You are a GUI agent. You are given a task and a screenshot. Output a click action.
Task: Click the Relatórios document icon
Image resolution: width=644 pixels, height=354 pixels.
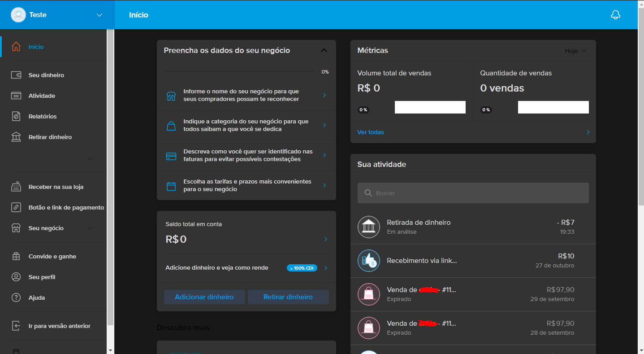coord(16,116)
